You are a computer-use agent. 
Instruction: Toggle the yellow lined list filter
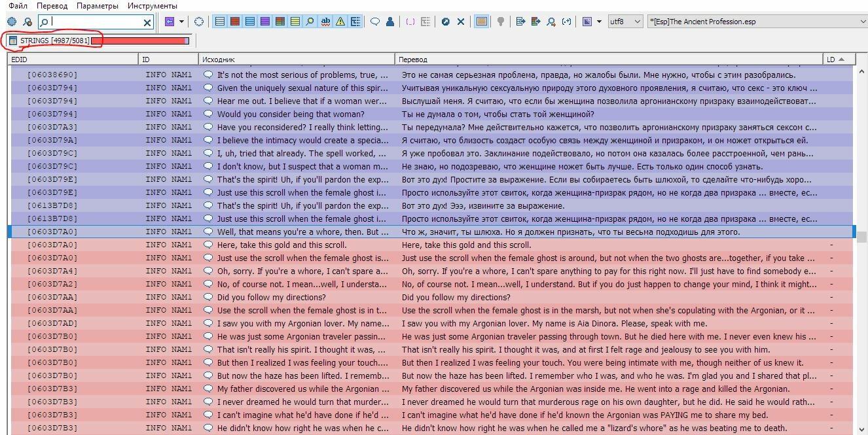coord(295,22)
